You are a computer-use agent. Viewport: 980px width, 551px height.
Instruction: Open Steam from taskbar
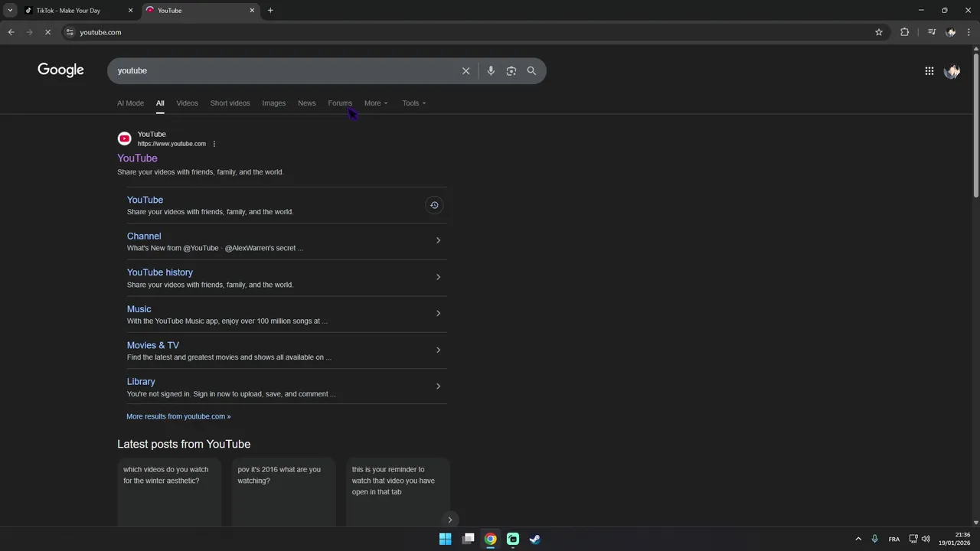tap(535, 539)
